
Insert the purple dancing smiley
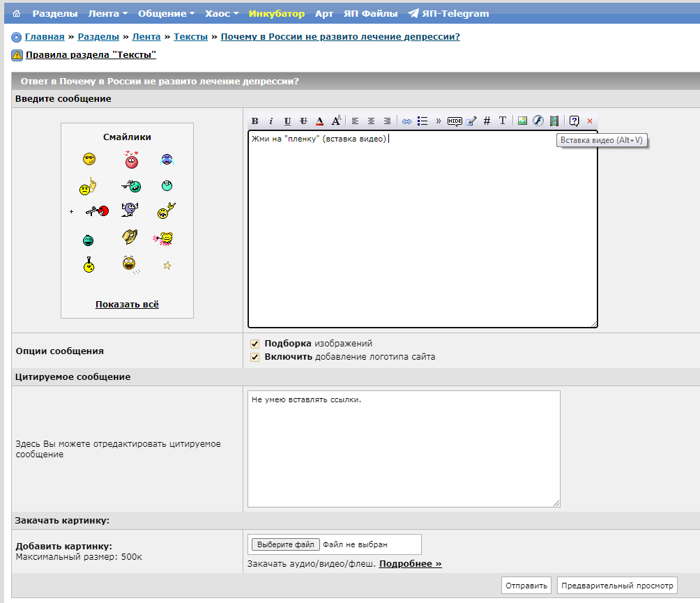[130, 209]
